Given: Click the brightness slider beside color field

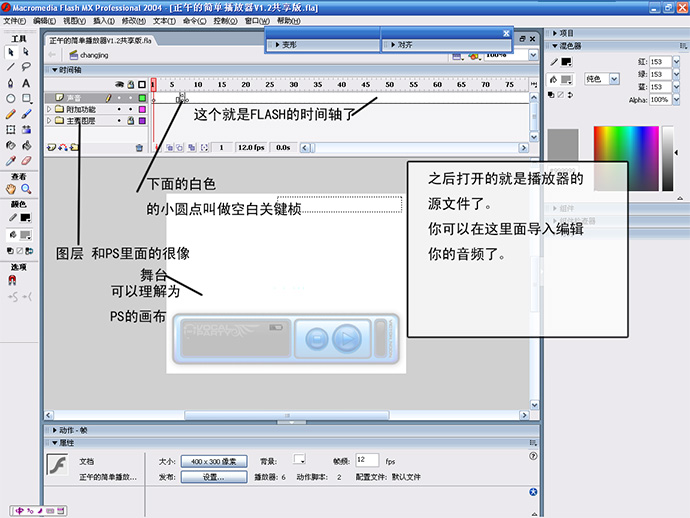Looking at the screenshot, I should pos(668,158).
